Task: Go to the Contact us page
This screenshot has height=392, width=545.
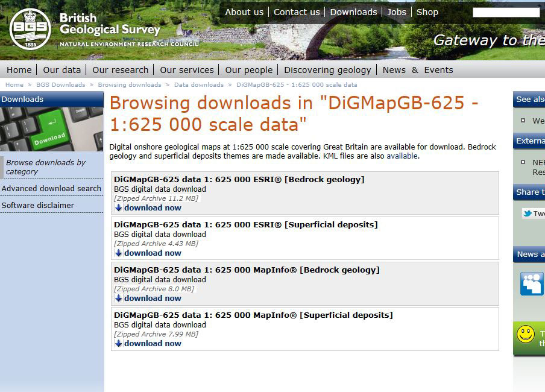Action: (x=297, y=12)
